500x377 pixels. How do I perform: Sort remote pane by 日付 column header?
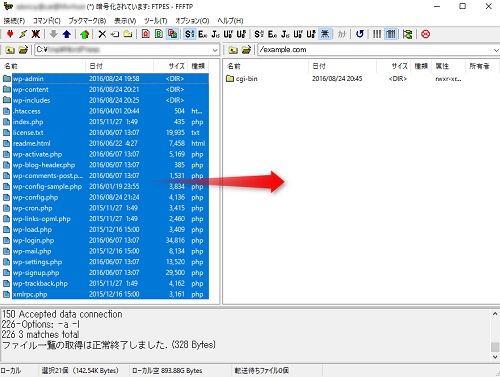342,66
